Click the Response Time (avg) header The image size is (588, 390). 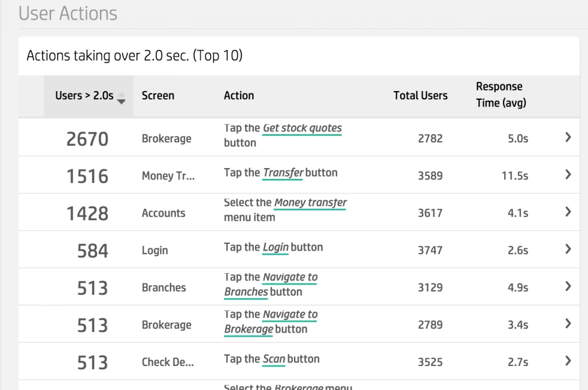coord(501,95)
